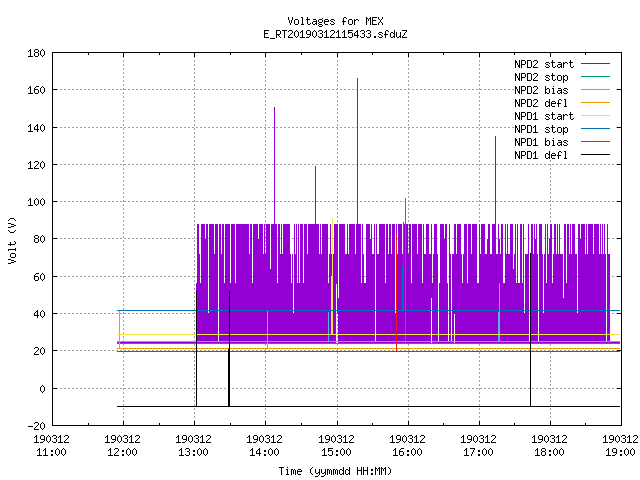Click the 40 y-axis tick label

pos(39,314)
